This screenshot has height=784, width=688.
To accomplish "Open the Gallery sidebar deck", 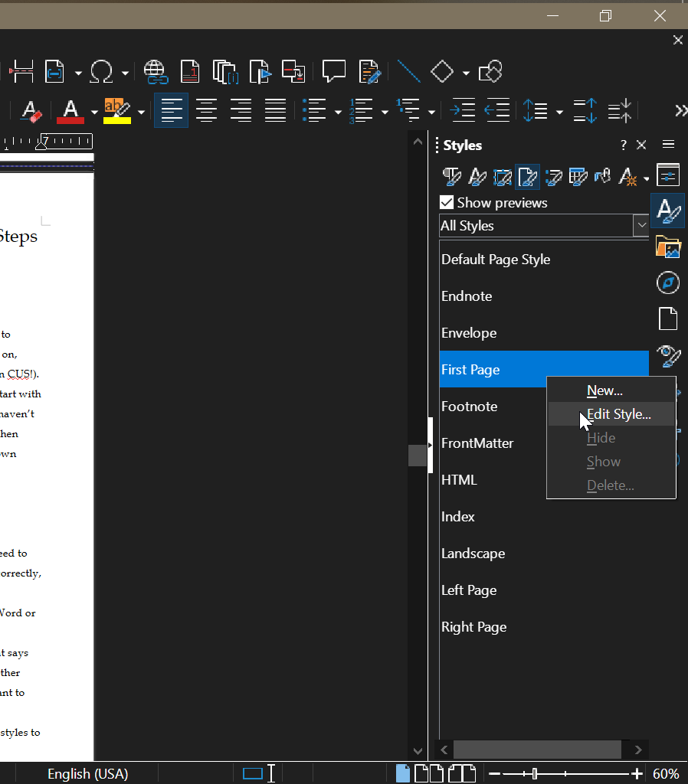I will [668, 247].
